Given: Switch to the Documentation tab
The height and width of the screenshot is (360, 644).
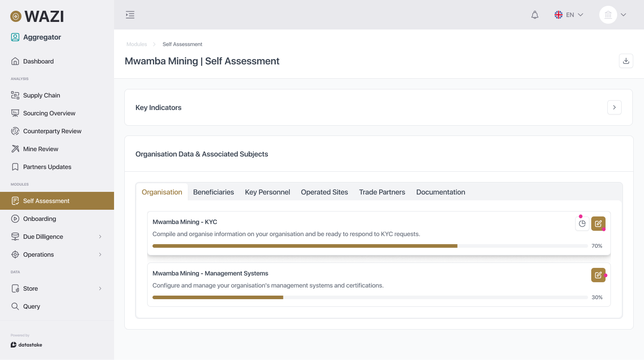Looking at the screenshot, I should (441, 192).
